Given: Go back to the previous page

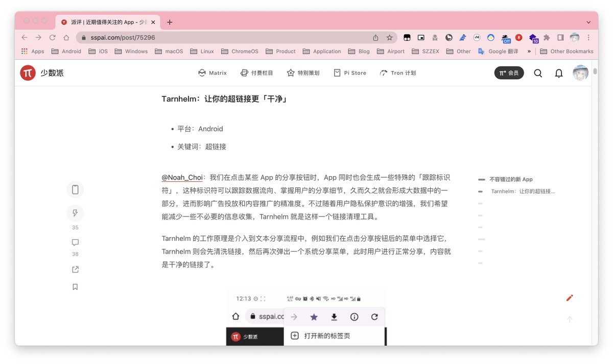Looking at the screenshot, I should 25,37.
